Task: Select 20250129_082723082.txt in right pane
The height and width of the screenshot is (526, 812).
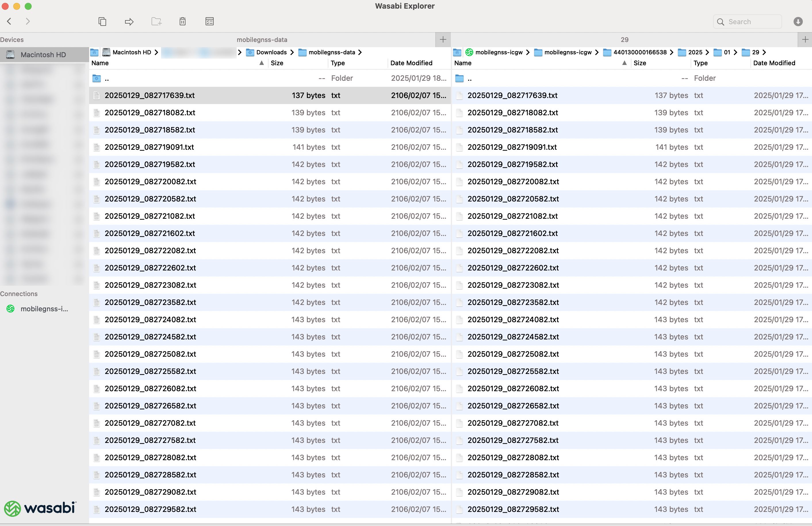Action: (x=632, y=285)
